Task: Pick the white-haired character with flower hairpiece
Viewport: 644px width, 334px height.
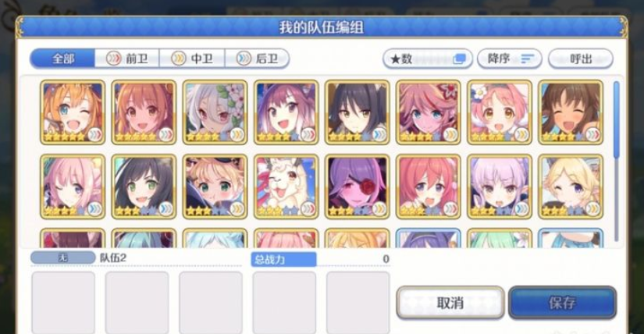Action: [215, 112]
